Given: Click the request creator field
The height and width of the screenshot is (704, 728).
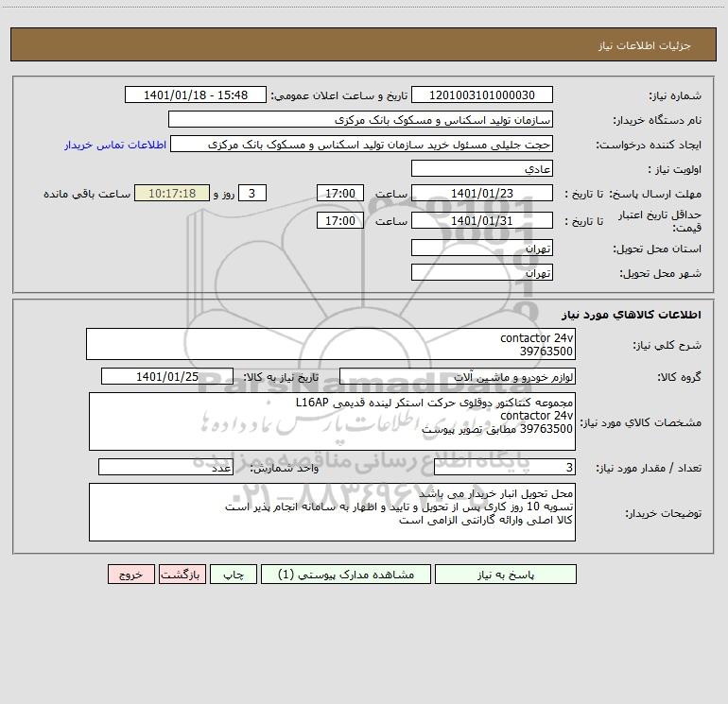Looking at the screenshot, I should coord(361,144).
